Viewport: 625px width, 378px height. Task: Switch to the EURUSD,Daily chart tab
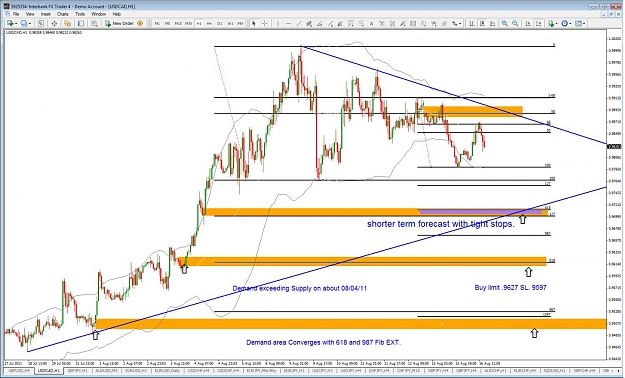pyautogui.click(x=167, y=371)
